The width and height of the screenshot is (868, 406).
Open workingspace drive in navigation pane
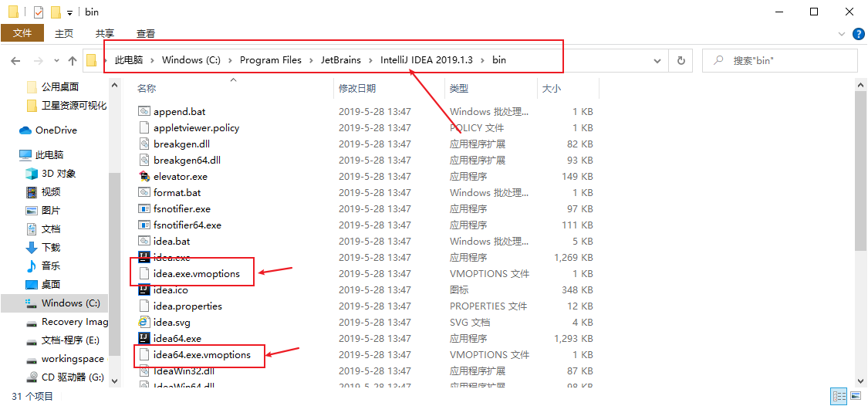pos(72,359)
